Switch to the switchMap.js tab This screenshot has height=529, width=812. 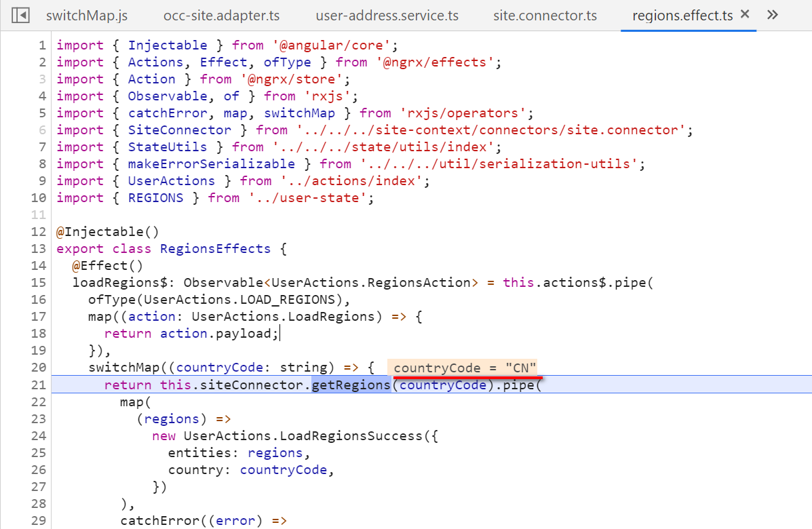tap(86, 16)
